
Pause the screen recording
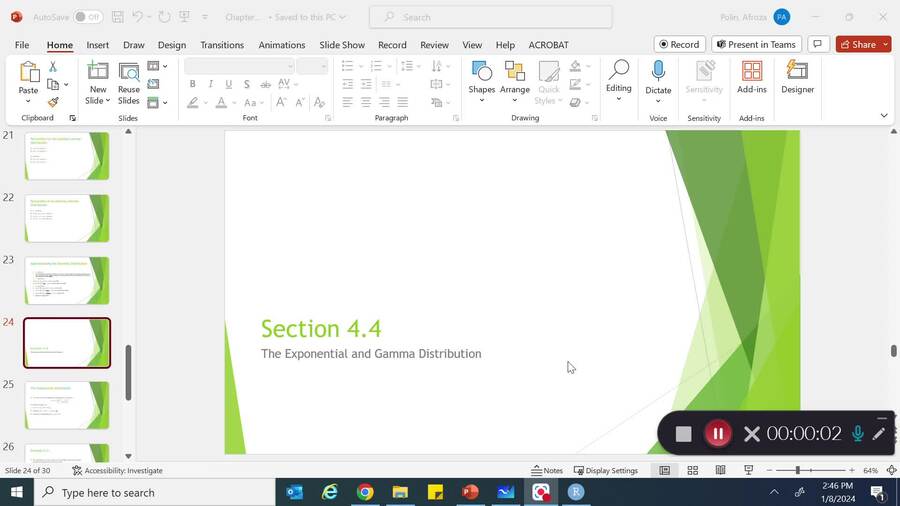coord(717,433)
